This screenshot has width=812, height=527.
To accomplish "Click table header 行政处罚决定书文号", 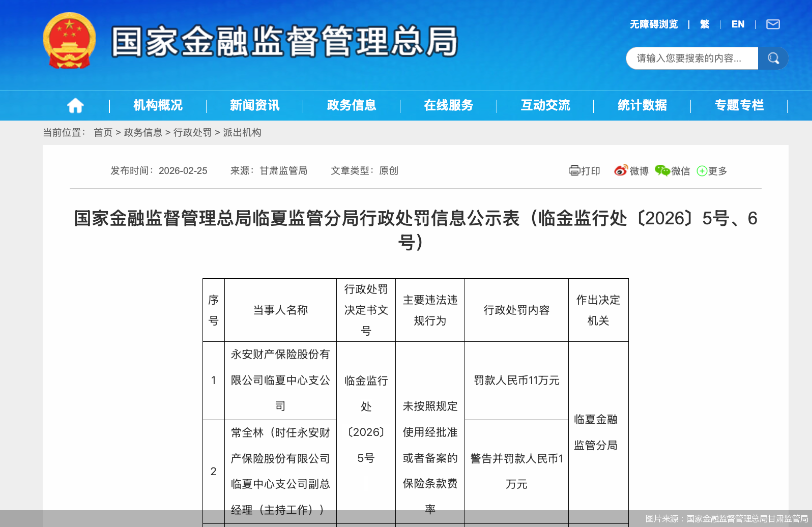I will [366, 310].
